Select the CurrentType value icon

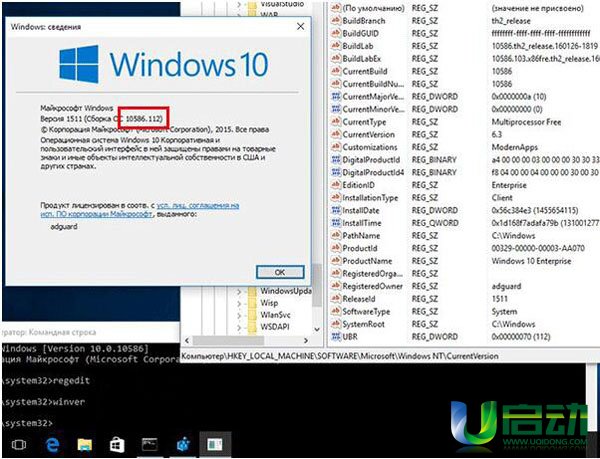(336, 122)
